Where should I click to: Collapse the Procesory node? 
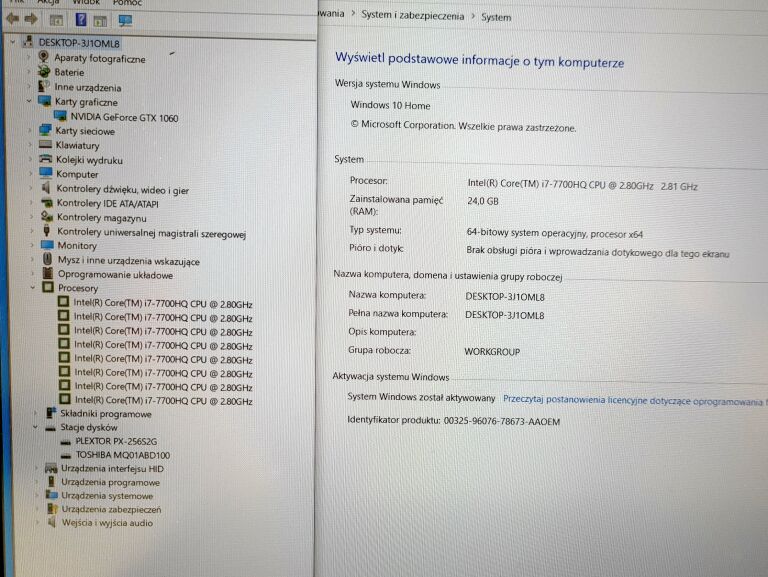(x=33, y=288)
